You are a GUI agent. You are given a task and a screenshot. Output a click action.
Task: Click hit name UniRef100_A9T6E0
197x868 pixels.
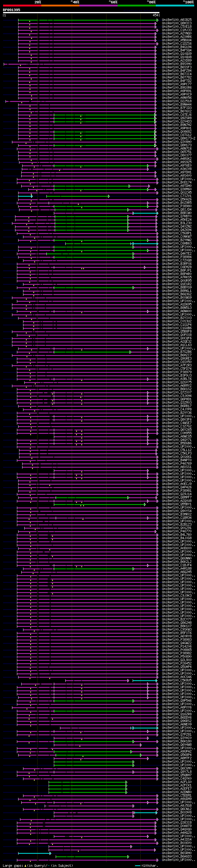coord(177,165)
